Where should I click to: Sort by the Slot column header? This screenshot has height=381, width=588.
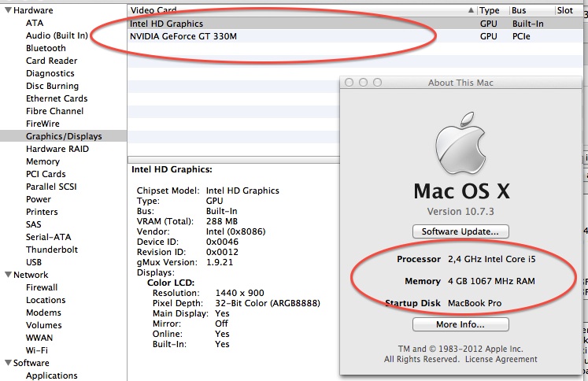pyautogui.click(x=568, y=10)
